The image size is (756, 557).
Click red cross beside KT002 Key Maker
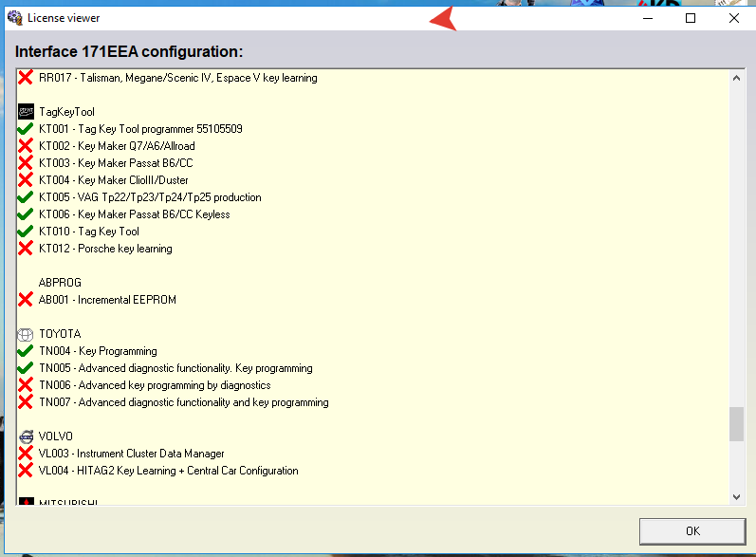point(26,145)
